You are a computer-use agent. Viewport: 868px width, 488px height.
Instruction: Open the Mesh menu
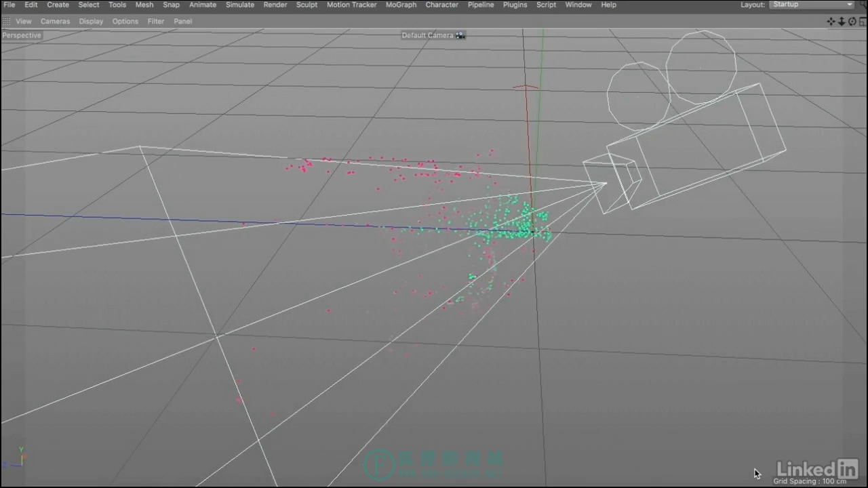click(144, 5)
